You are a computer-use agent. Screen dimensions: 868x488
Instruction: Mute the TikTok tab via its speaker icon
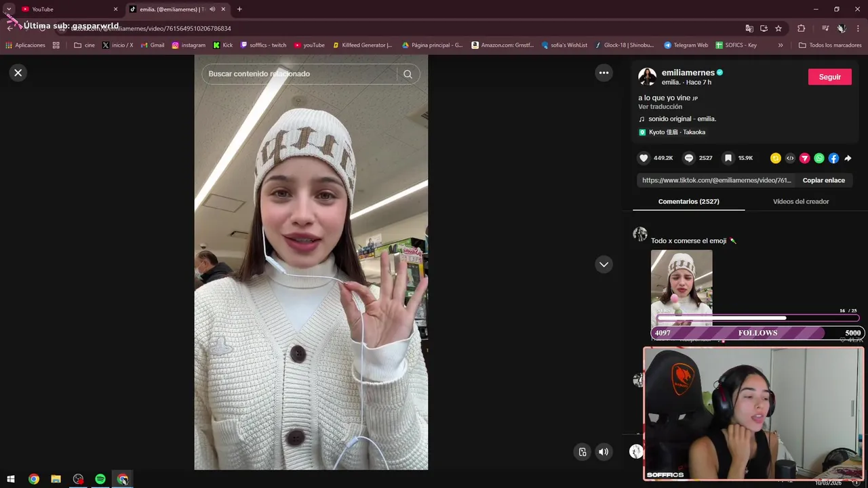pyautogui.click(x=212, y=9)
